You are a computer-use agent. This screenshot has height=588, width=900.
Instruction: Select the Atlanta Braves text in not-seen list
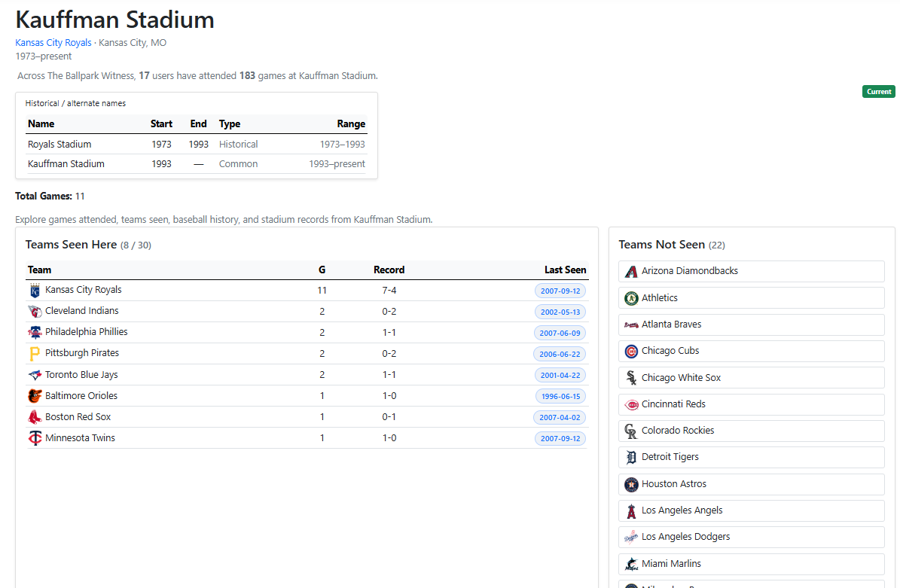pyautogui.click(x=671, y=324)
